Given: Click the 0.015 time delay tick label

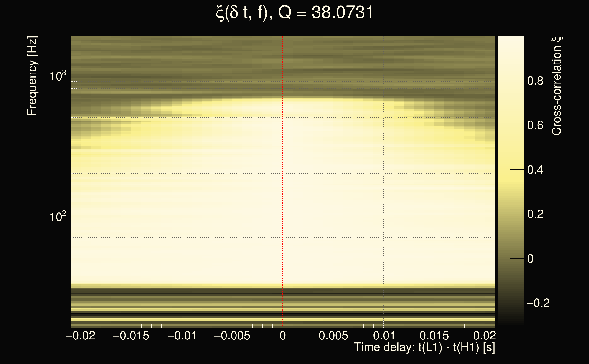Looking at the screenshot, I should [434, 336].
